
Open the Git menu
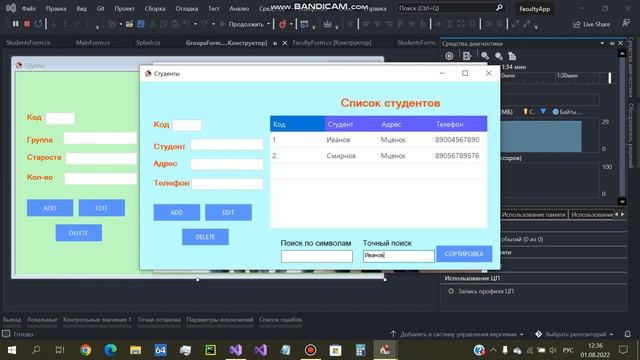pos(100,8)
